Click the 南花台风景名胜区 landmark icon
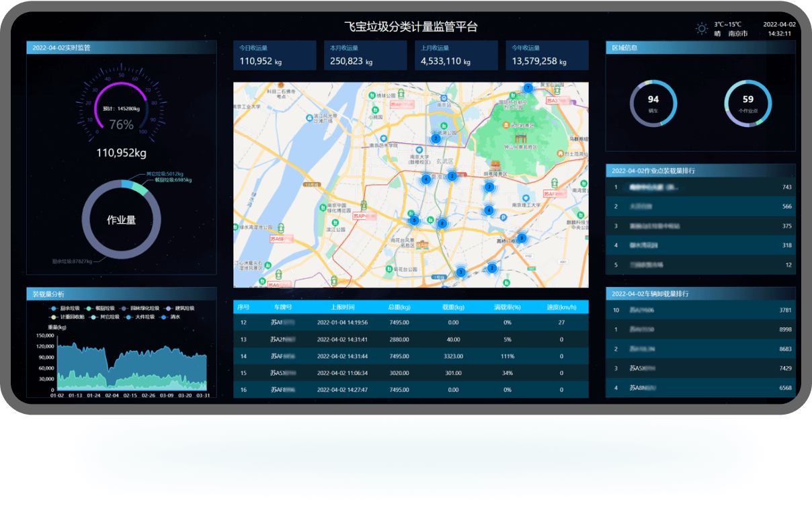Screen dimensions: 812x506 422,244
